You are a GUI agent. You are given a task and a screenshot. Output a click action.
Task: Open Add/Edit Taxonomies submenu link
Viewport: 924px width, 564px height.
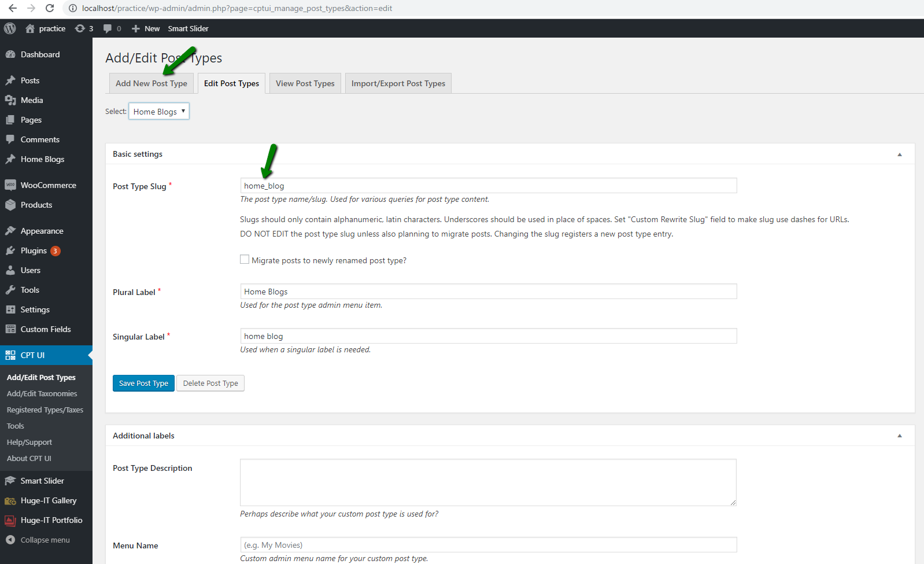click(42, 393)
